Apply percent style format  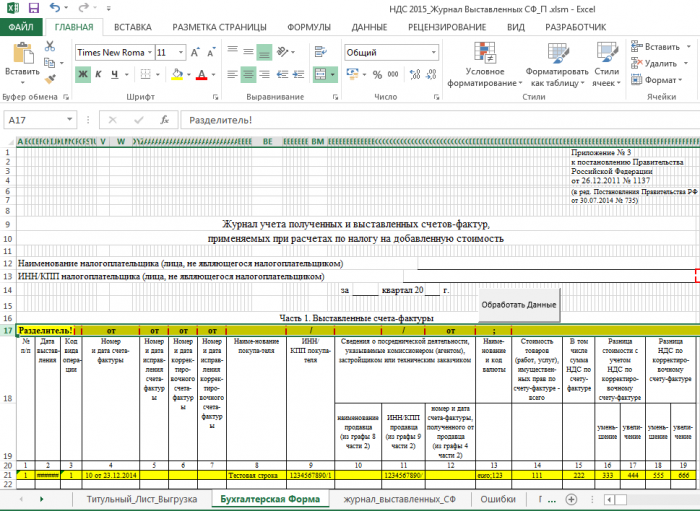point(377,75)
